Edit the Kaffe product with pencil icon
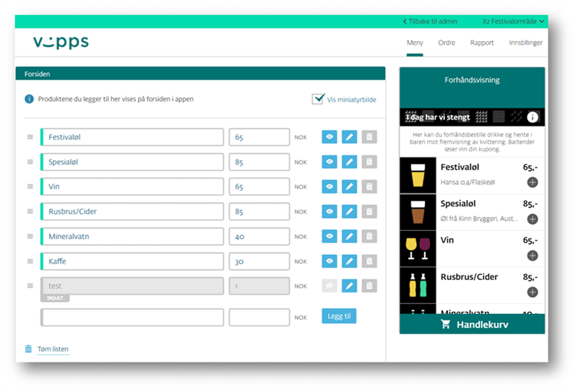The width and height of the screenshot is (578, 392). click(x=349, y=261)
